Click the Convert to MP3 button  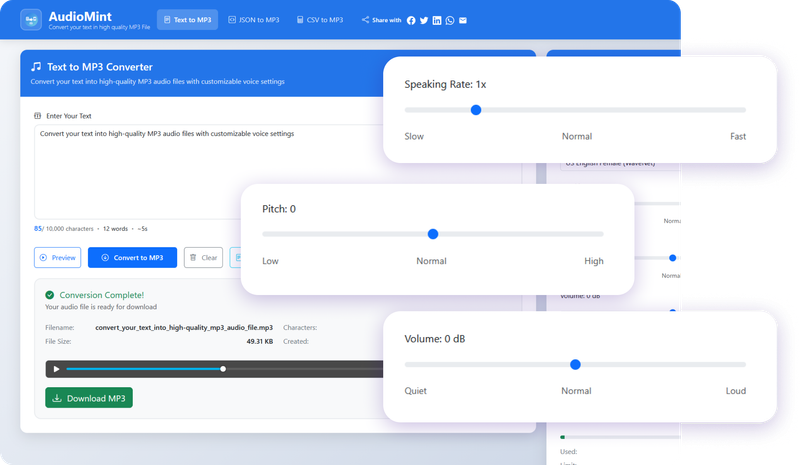point(132,257)
